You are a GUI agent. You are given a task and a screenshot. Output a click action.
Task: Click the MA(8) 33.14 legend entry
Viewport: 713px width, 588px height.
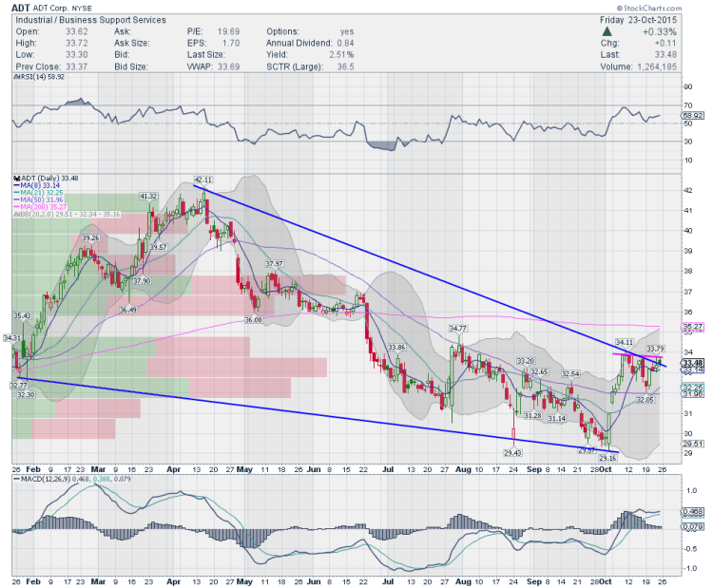[x=37, y=185]
